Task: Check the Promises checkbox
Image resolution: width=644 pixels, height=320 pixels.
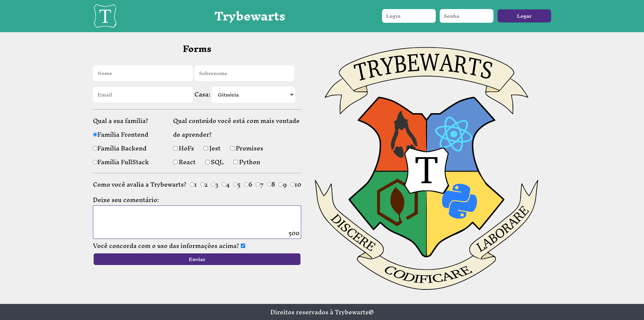Action: point(232,148)
